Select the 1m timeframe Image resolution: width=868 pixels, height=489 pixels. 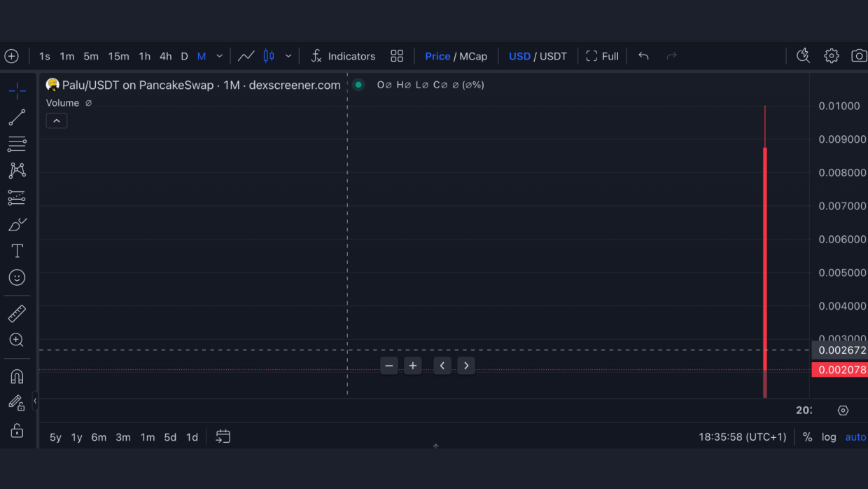click(x=67, y=56)
